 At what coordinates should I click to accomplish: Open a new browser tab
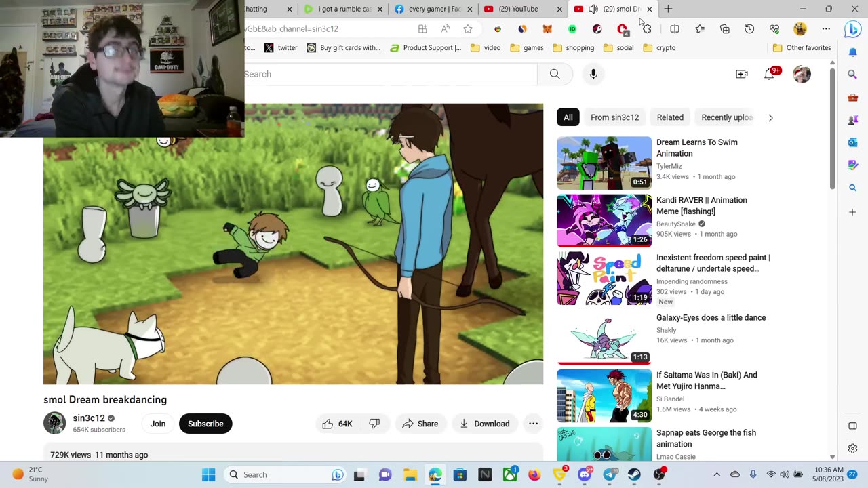coord(668,9)
